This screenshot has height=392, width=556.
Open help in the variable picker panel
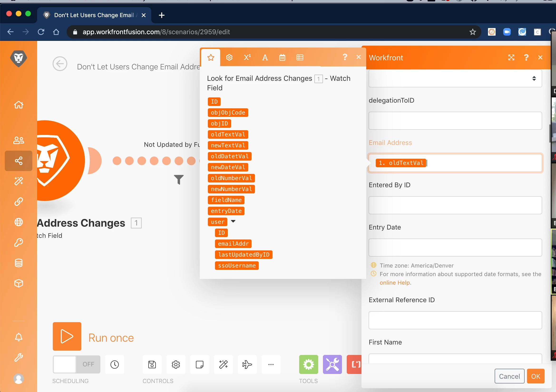(345, 57)
